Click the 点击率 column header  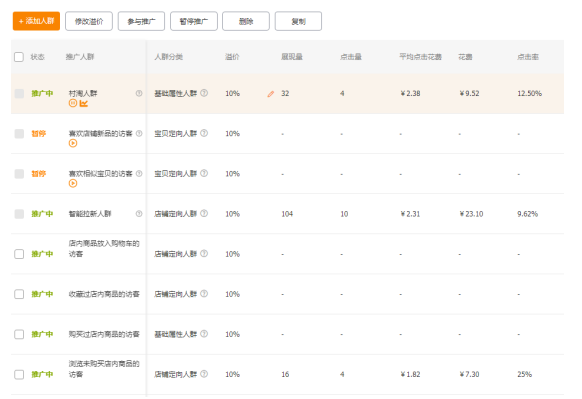coord(528,57)
